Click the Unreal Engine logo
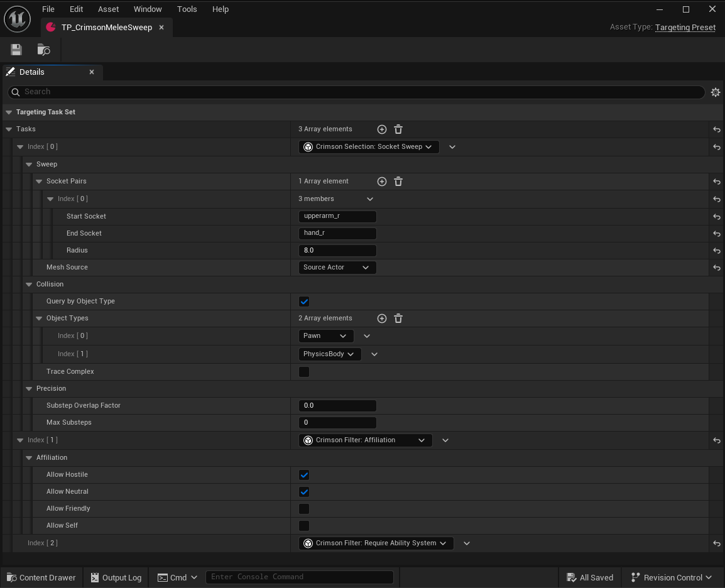Screen dimensions: 725x588 pyautogui.click(x=17, y=19)
